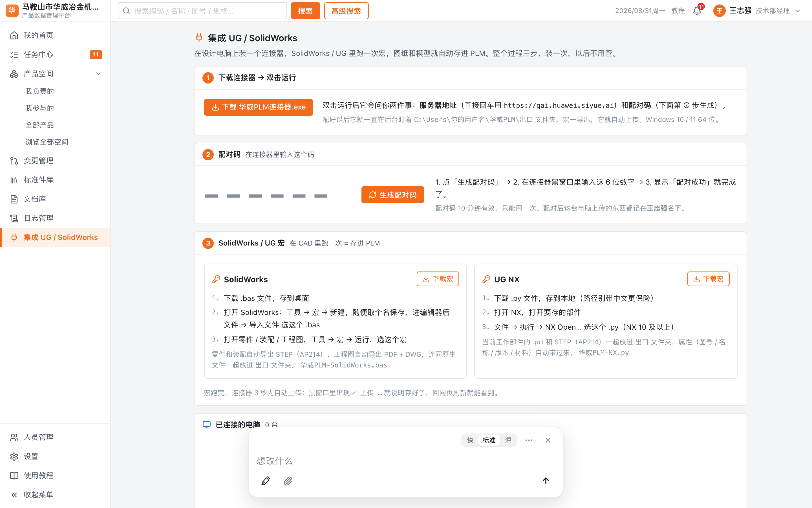Open 教程 link in top bar

678,11
